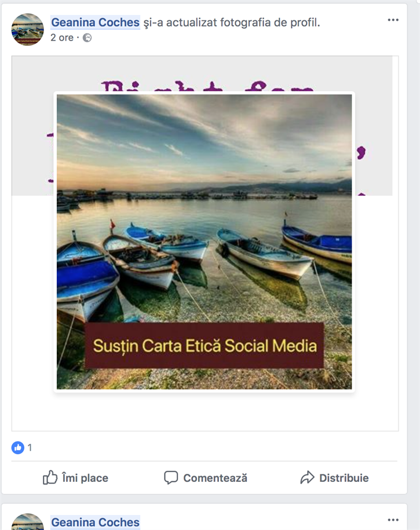Click the thumbs-up icon next to Îmi place
The height and width of the screenshot is (530, 420).
pos(50,477)
